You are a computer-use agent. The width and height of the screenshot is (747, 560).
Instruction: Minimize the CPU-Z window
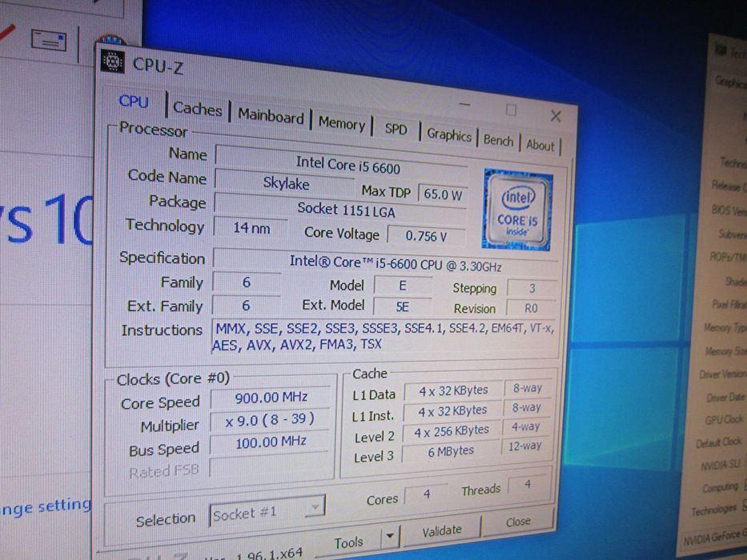click(465, 104)
